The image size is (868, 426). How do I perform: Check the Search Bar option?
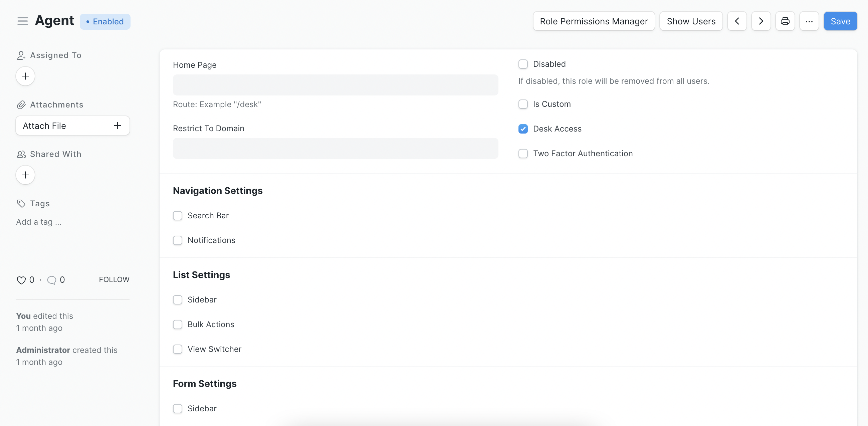(178, 216)
